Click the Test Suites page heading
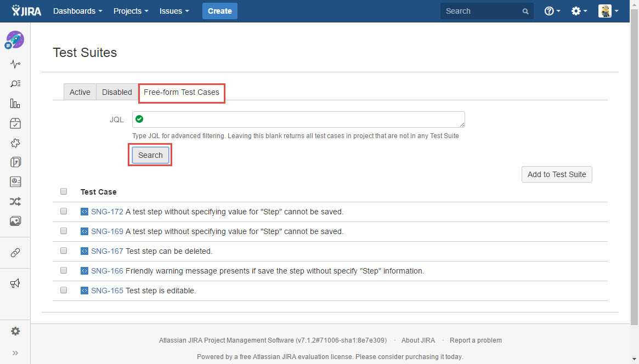This screenshot has height=364, width=639. pos(85,53)
